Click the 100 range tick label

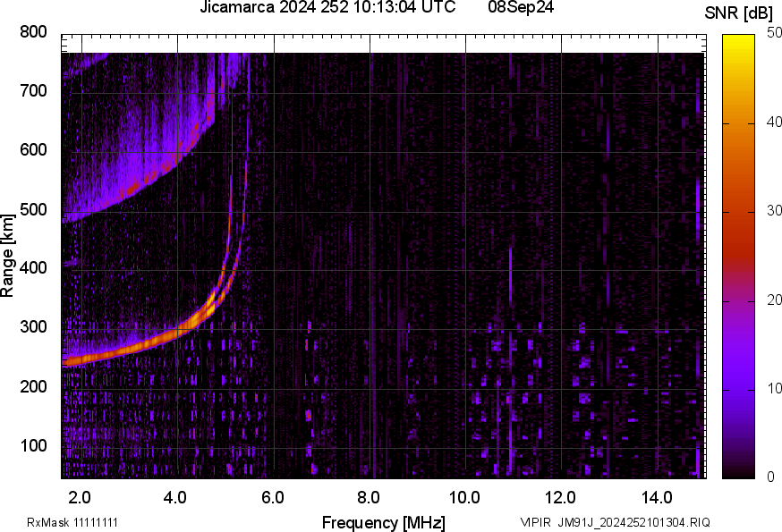point(33,445)
